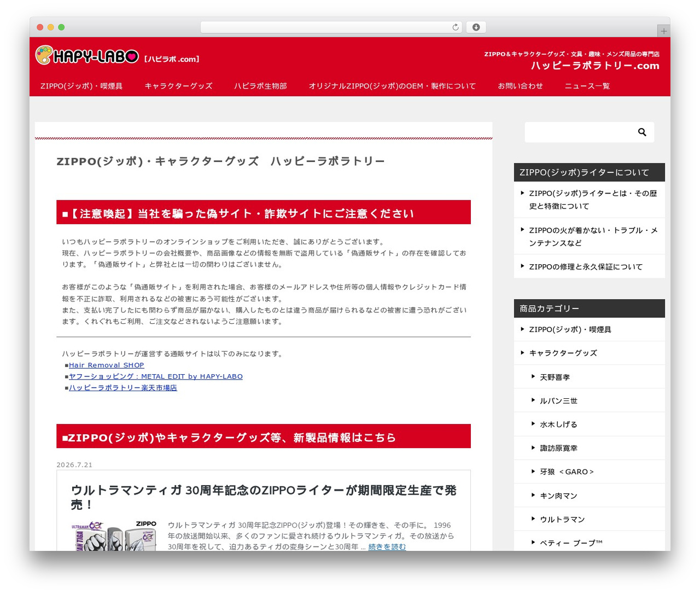This screenshot has height=593, width=700.
Task: Select 牙狼 <GARO> category
Action: click(567, 472)
